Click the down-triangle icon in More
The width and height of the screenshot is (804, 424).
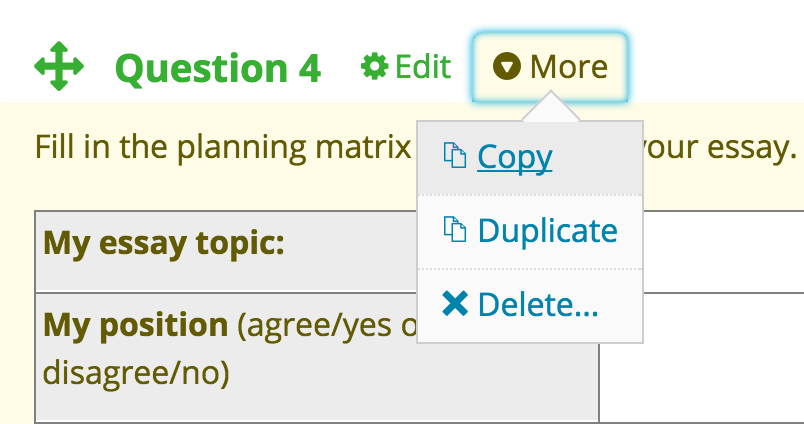click(507, 67)
